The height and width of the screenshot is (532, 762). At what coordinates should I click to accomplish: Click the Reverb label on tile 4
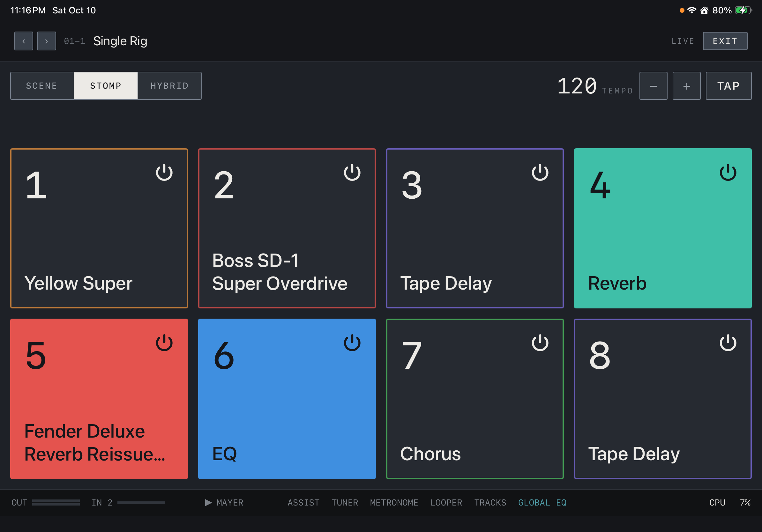(617, 284)
